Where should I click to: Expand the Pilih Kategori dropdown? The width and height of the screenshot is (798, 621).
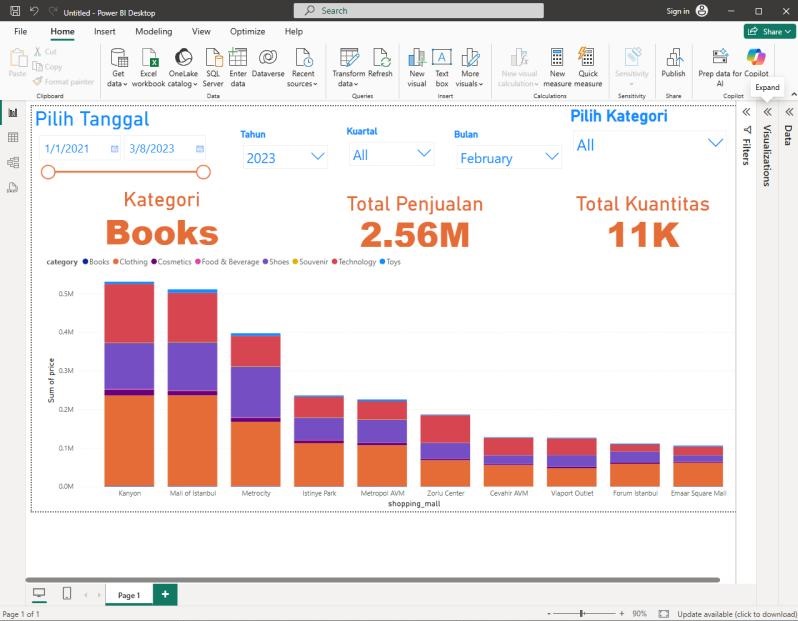(x=649, y=144)
